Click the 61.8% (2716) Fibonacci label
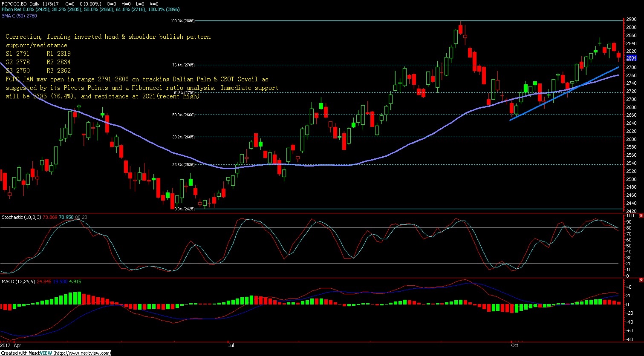This screenshot has height=356, width=644. point(185,92)
